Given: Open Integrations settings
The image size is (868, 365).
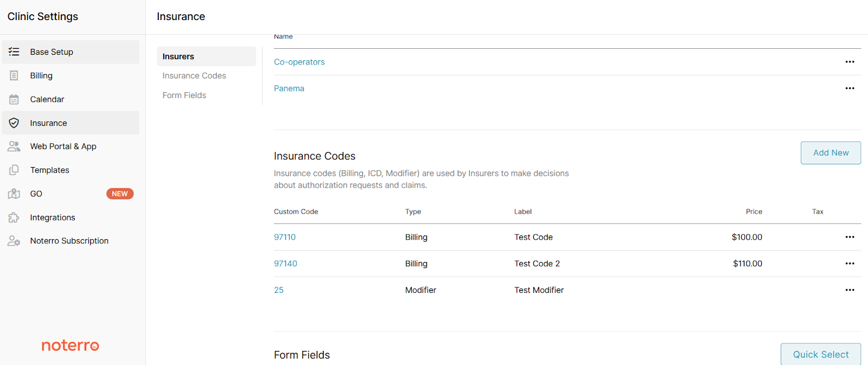Looking at the screenshot, I should point(71,217).
